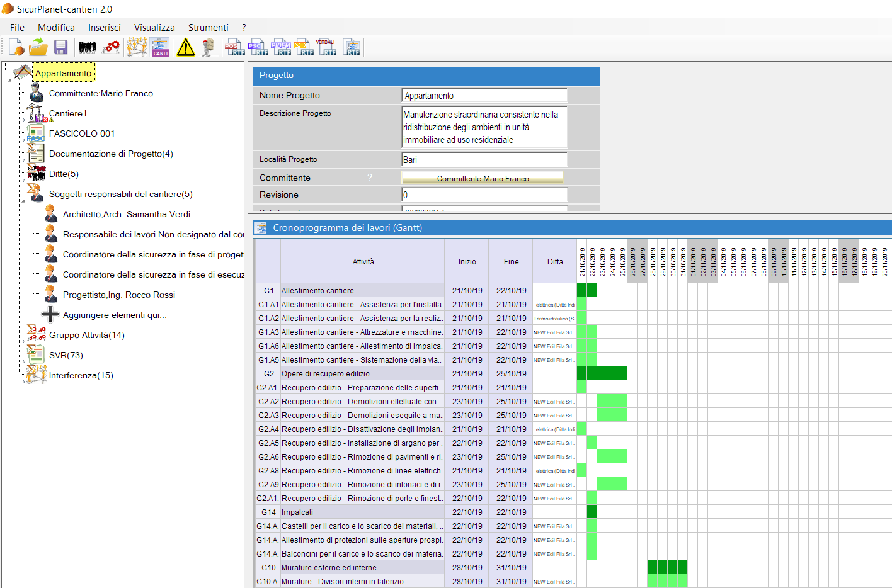892x588 pixels.
Task: Click the figure carrying boxes toolbar icon
Action: point(209,47)
